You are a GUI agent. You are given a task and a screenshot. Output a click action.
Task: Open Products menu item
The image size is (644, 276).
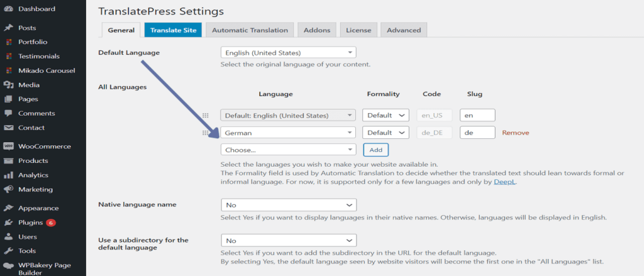tap(33, 160)
